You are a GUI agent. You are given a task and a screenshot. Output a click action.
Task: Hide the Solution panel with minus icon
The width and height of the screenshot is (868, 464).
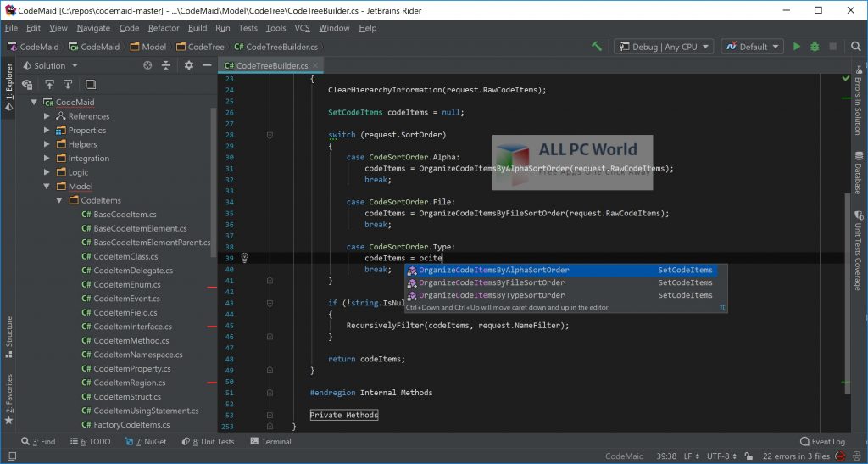[x=207, y=65]
